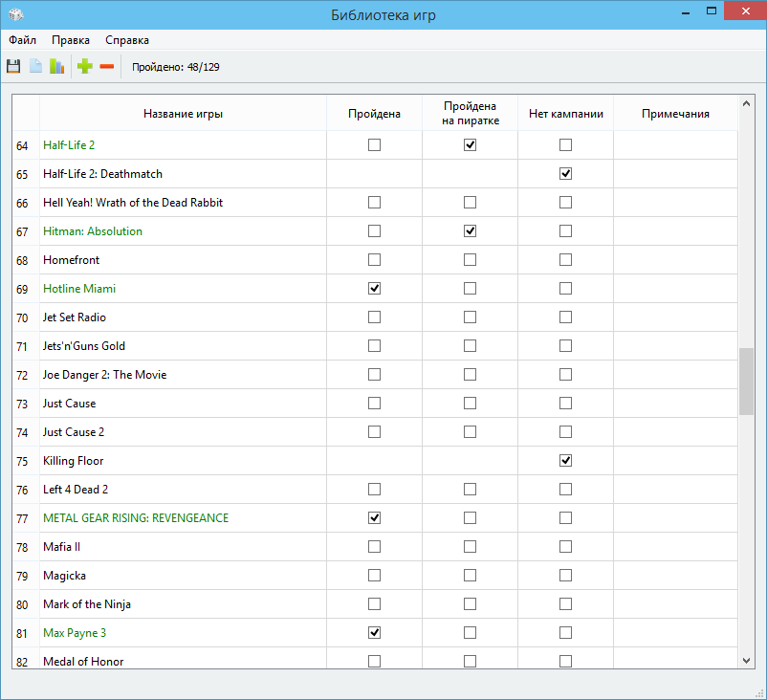Image resolution: width=767 pixels, height=700 pixels.
Task: Check Пройдена на пиратке for Medal of Honor
Action: click(471, 662)
